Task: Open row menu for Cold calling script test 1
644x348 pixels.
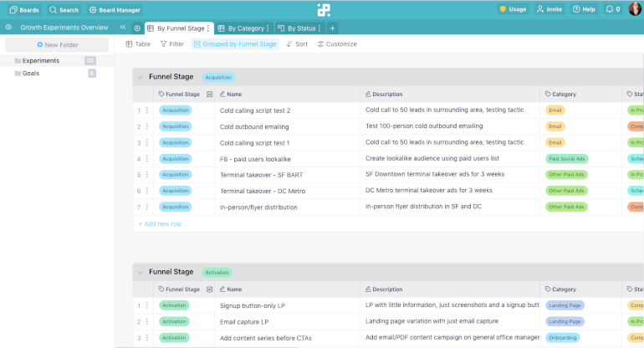Action: (x=147, y=142)
